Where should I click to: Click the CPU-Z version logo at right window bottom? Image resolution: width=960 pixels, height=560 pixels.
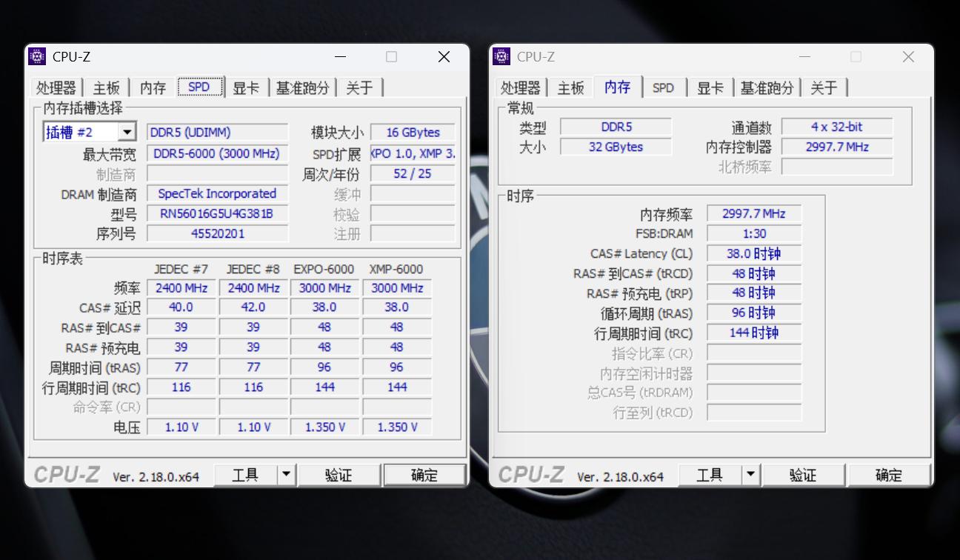click(x=530, y=475)
